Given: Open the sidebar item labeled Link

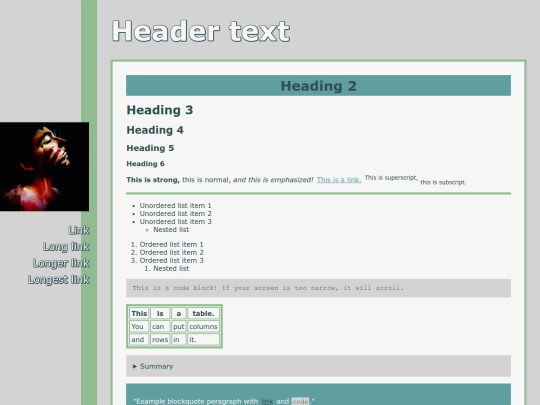Looking at the screenshot, I should coord(79,230).
